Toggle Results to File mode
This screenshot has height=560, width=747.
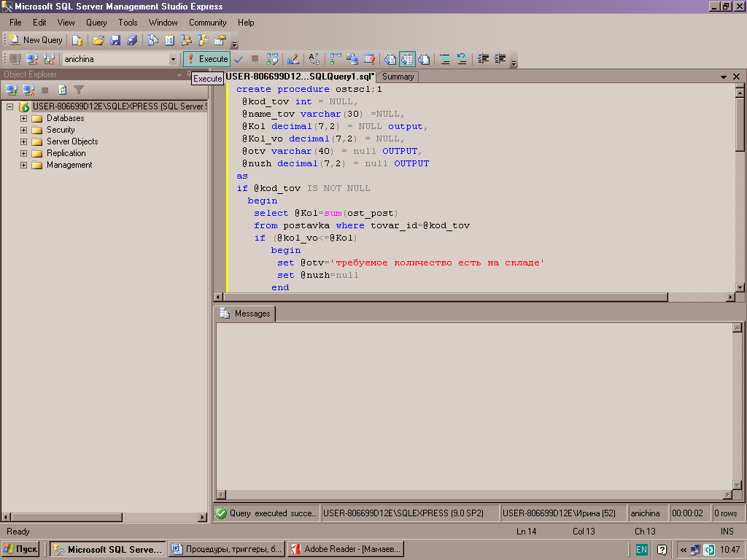tap(424, 59)
